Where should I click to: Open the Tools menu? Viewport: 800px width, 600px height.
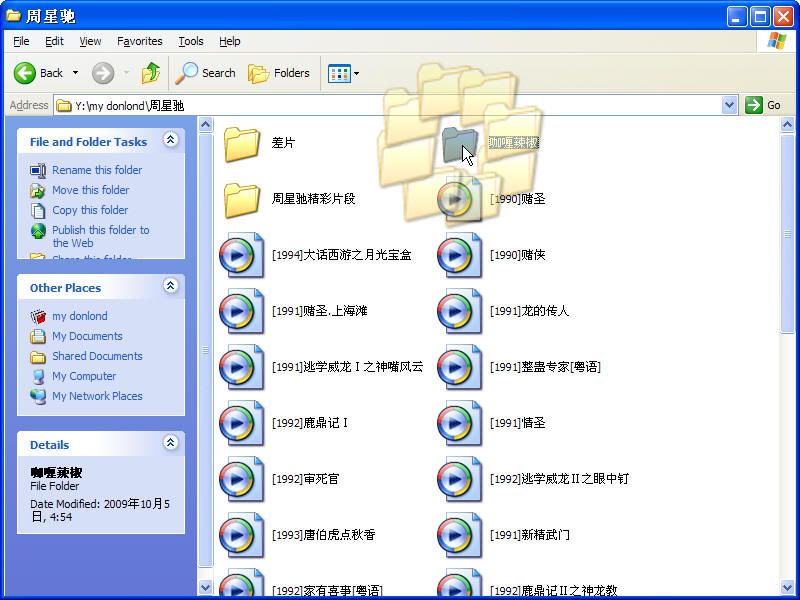pos(190,41)
